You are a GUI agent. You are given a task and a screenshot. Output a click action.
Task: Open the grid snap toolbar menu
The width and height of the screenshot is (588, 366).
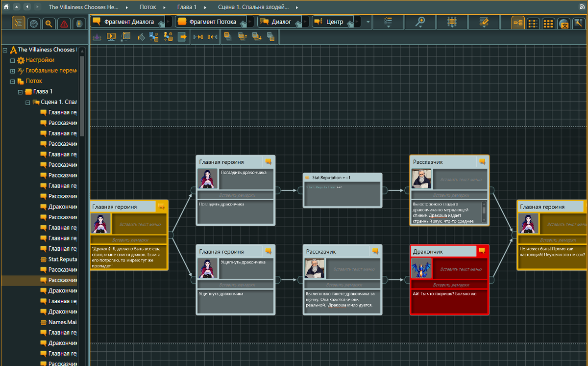coord(452,22)
